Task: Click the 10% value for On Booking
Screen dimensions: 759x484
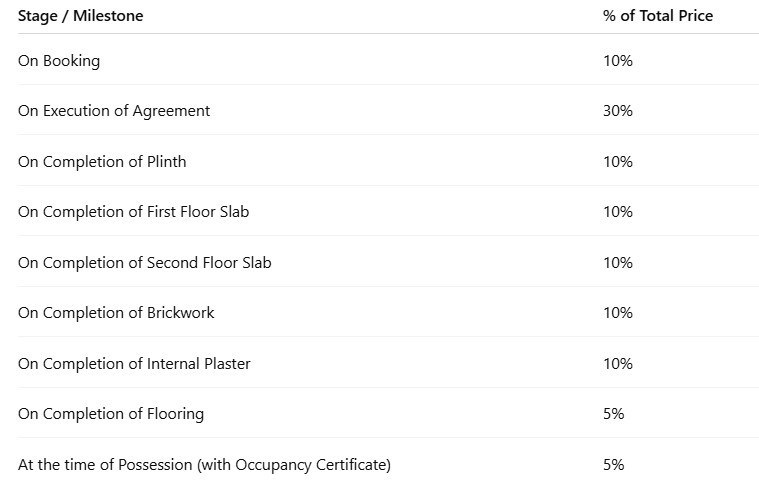Action: pyautogui.click(x=618, y=61)
